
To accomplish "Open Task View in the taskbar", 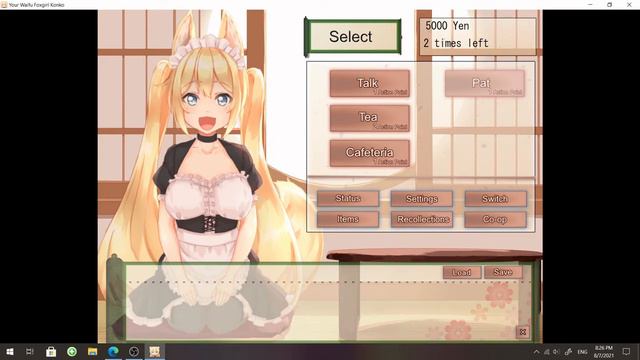I will [29, 351].
